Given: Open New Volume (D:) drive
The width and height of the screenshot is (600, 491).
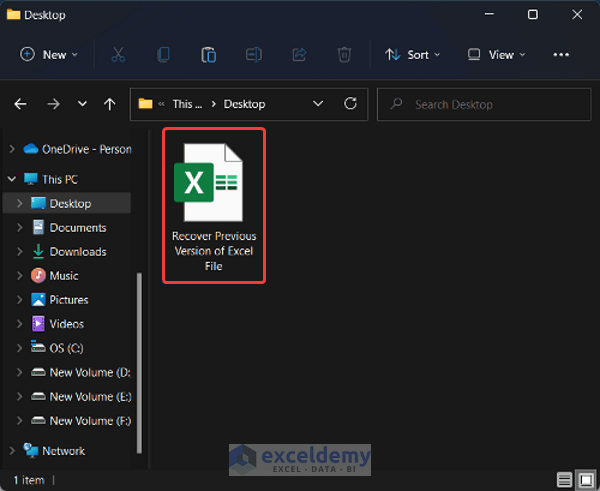Looking at the screenshot, I should pyautogui.click(x=81, y=372).
